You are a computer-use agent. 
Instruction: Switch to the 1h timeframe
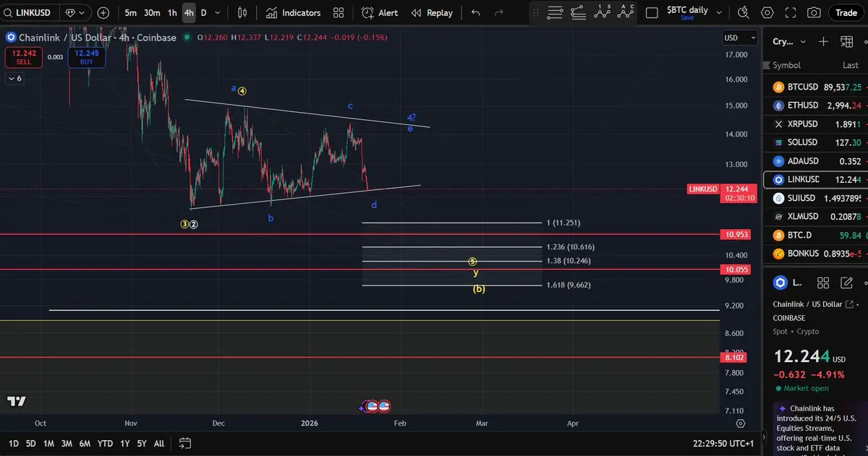pos(172,13)
